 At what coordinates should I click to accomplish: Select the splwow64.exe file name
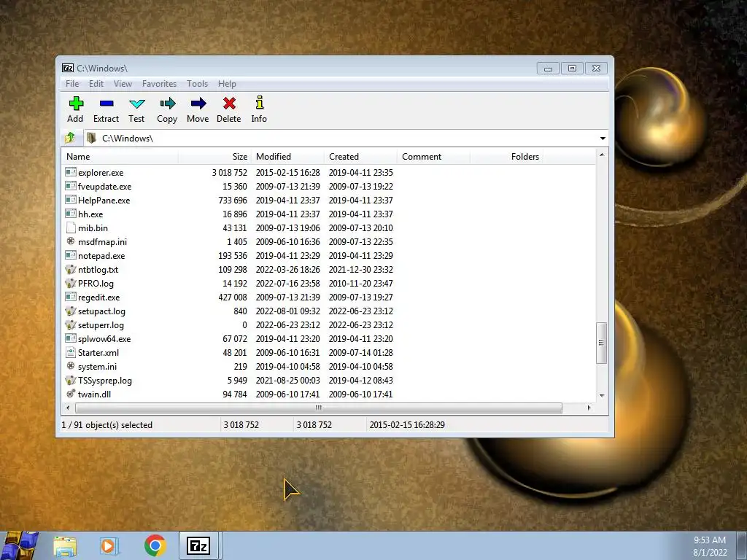tap(104, 339)
